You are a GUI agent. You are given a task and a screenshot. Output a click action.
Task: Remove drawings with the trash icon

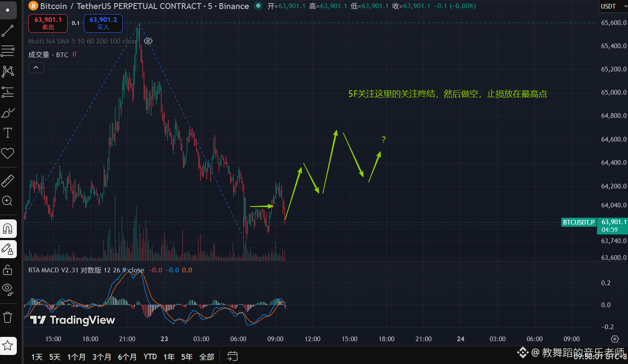[x=8, y=318]
